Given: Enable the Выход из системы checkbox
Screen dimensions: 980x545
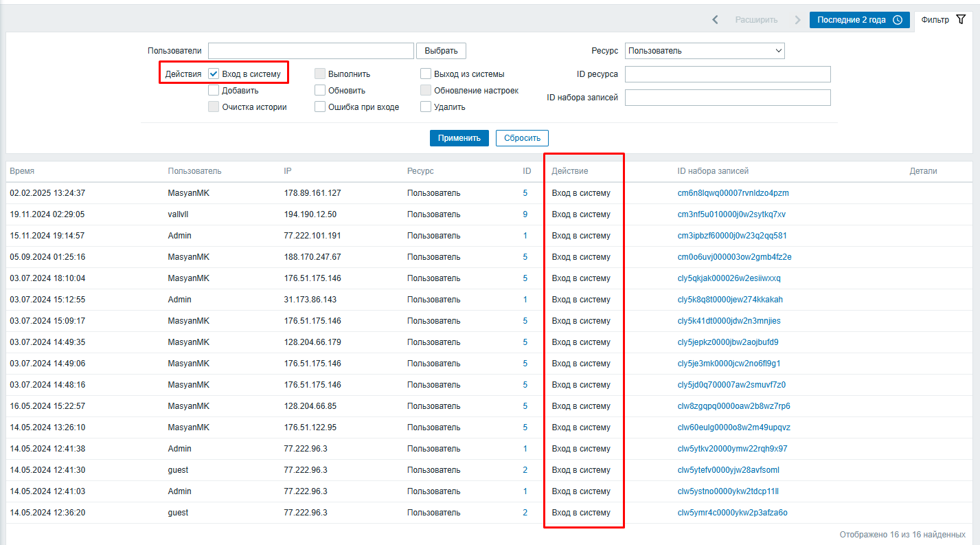Looking at the screenshot, I should [x=426, y=74].
